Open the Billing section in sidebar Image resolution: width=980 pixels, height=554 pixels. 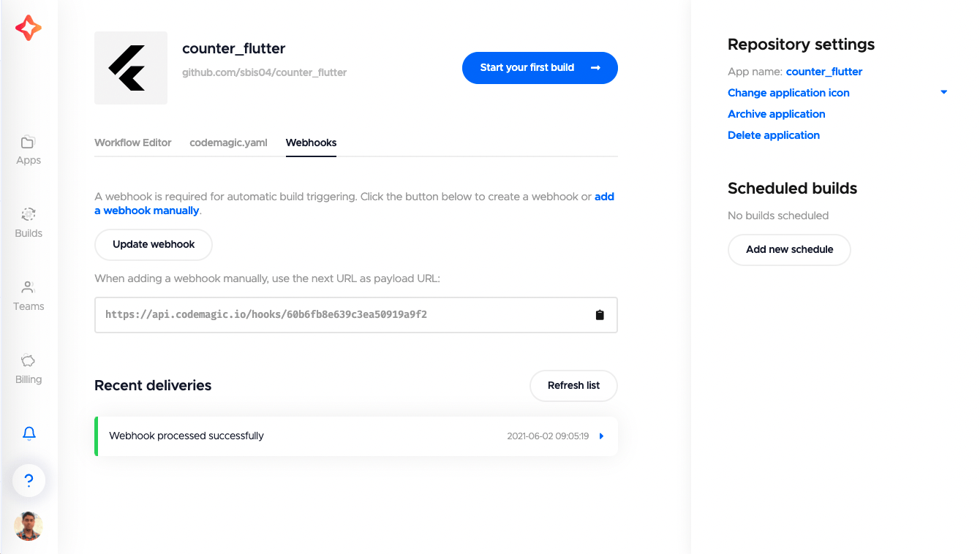click(x=29, y=370)
